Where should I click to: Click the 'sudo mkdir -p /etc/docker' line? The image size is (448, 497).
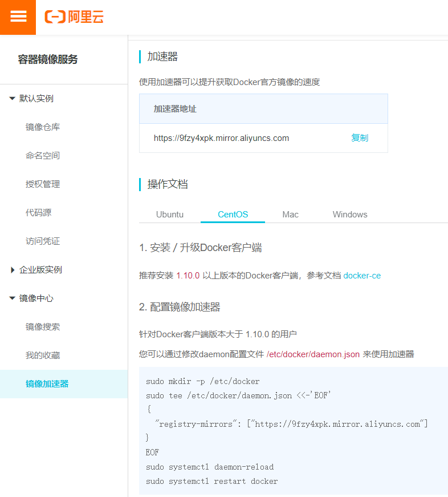[203, 381]
